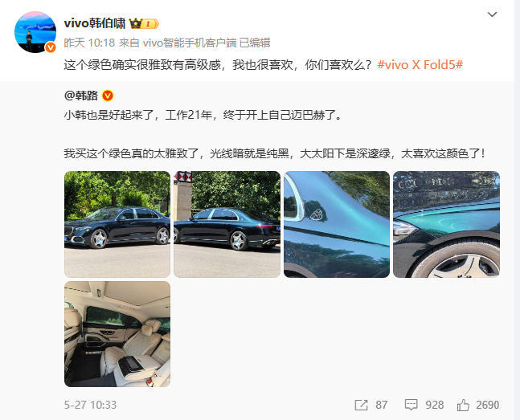
Task: Click the crown membership badge icon
Action: [144, 23]
